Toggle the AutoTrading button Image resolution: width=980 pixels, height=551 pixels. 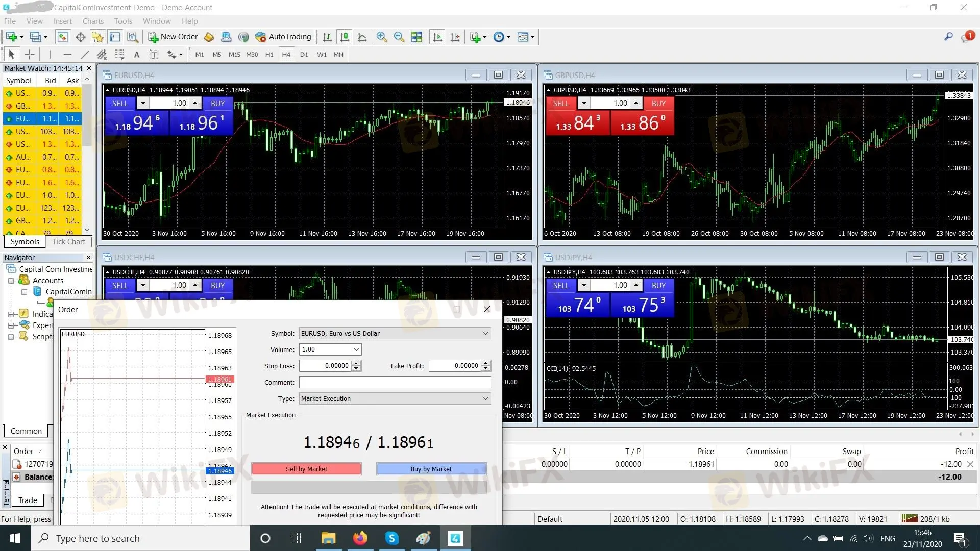coord(283,37)
